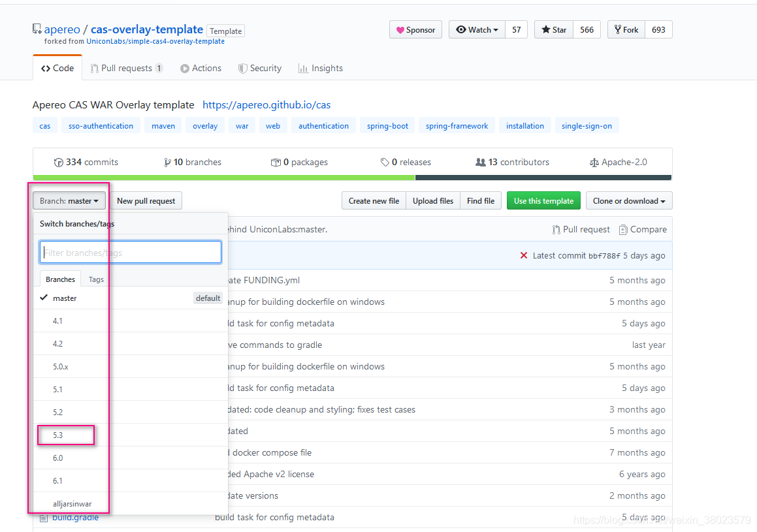Image resolution: width=757 pixels, height=532 pixels.
Task: Click the sso-authentication topic tag
Action: (x=101, y=125)
